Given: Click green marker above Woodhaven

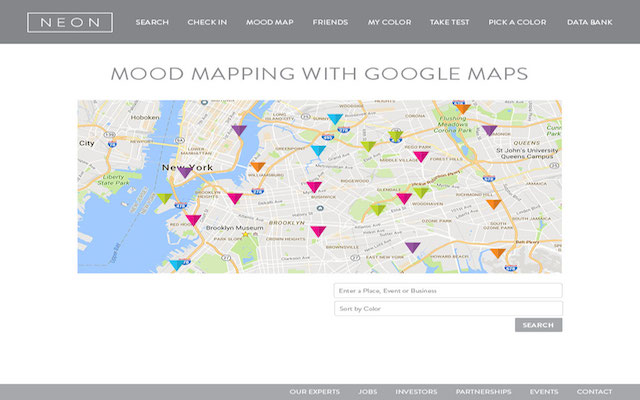Looking at the screenshot, I should pyautogui.click(x=420, y=193).
